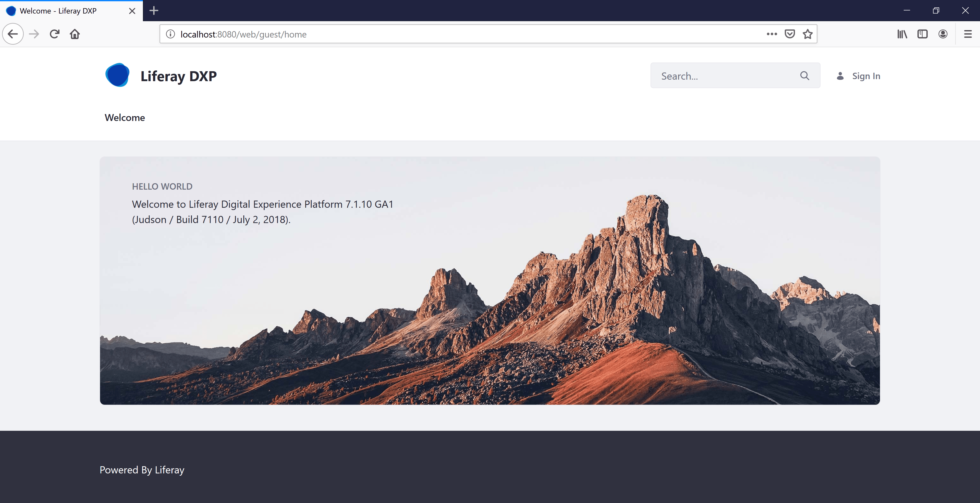
Task: Click the Powered By Liferay footer text
Action: coord(142,470)
